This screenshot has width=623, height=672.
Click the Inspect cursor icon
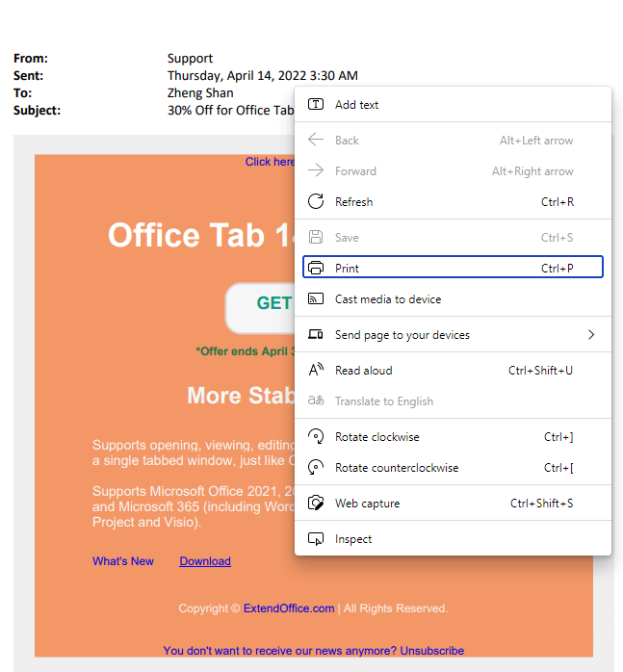click(x=316, y=539)
